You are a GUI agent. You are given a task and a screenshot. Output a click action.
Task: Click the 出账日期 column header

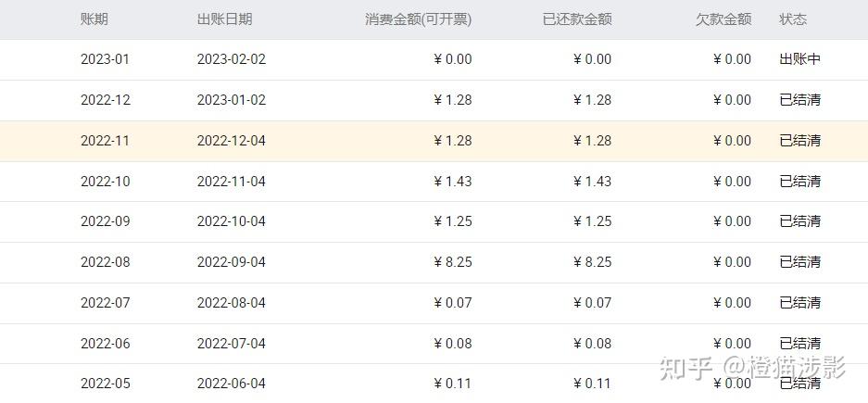coord(224,19)
